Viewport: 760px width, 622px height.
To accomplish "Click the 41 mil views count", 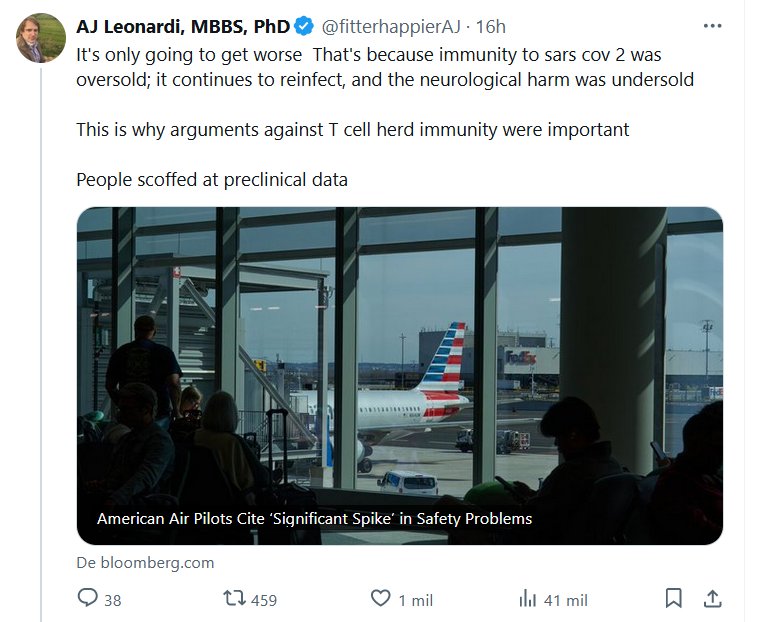I will [566, 600].
